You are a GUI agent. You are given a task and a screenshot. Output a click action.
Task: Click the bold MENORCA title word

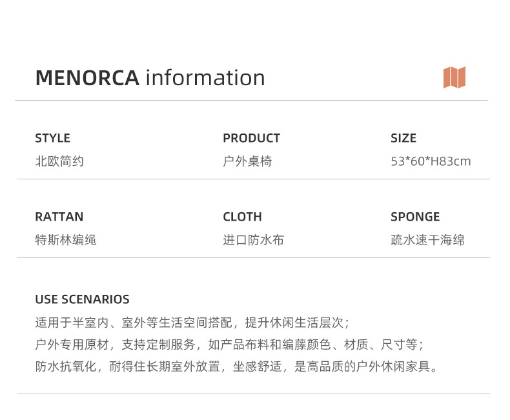[x=87, y=78]
